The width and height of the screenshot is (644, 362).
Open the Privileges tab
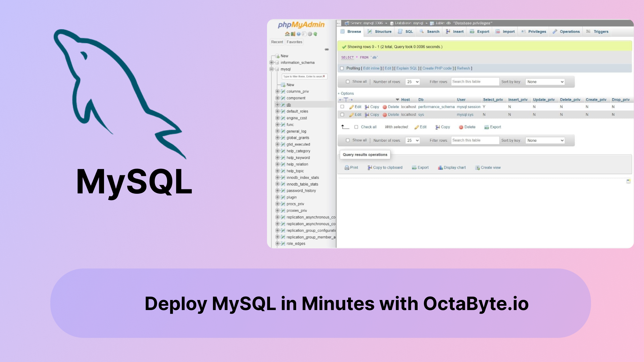coord(534,32)
